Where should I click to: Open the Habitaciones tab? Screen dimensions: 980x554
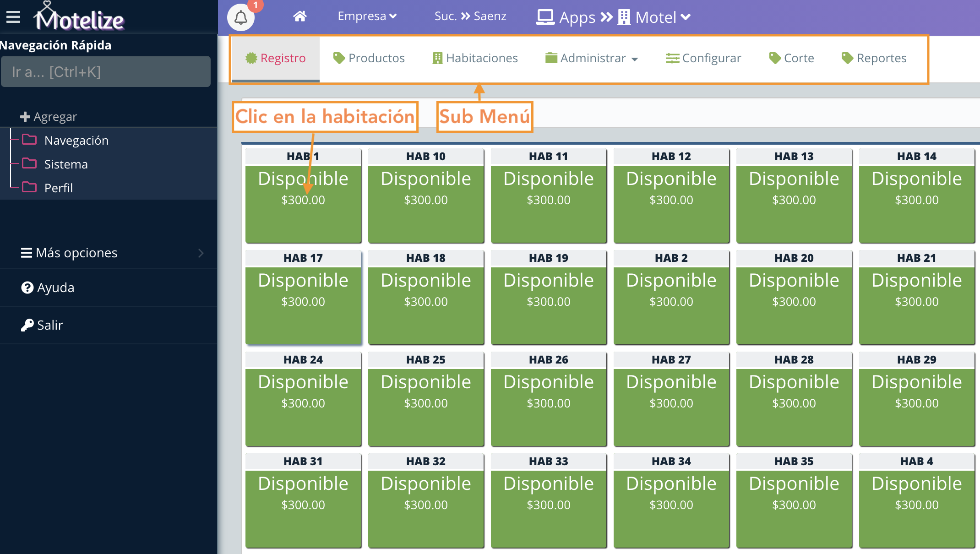475,58
